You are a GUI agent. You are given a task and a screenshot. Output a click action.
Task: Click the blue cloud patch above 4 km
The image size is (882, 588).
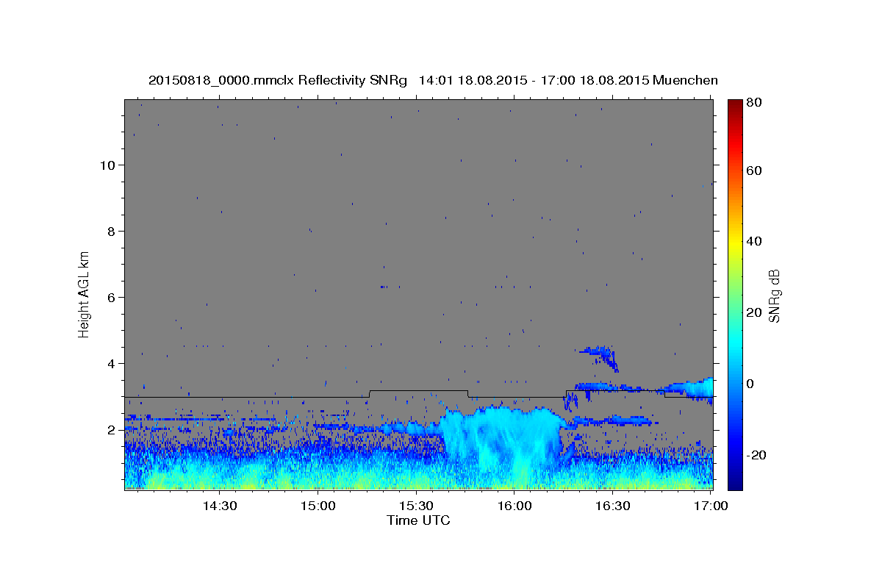600,356
